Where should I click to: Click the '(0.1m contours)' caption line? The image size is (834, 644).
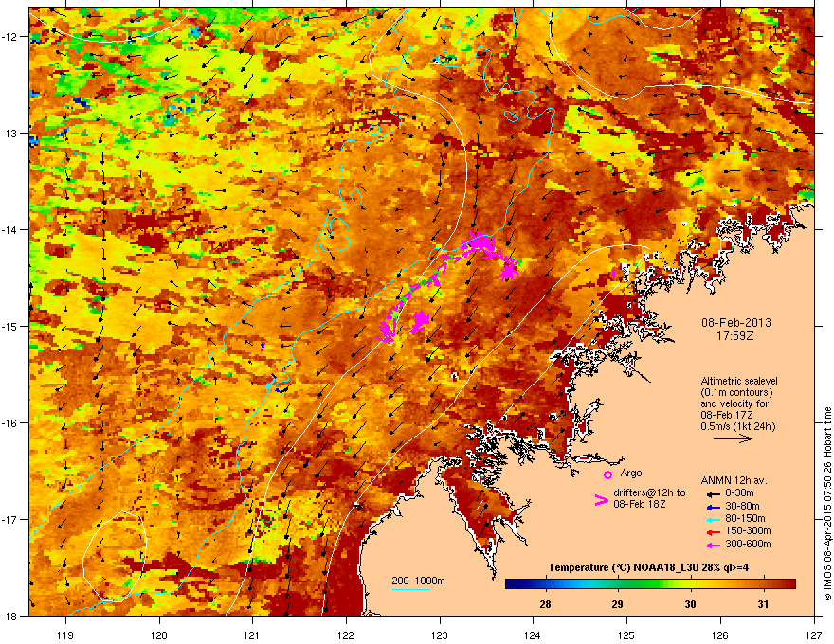[736, 393]
